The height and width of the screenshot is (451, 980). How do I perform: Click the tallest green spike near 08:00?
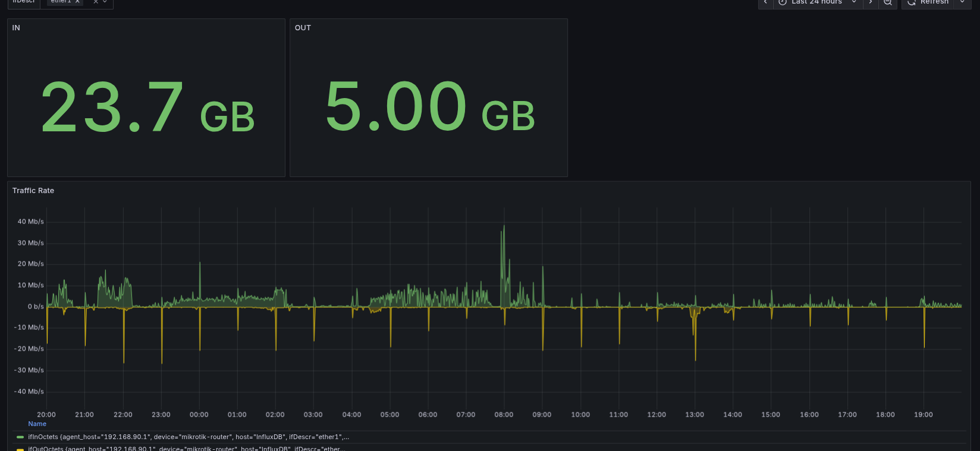coord(504,227)
